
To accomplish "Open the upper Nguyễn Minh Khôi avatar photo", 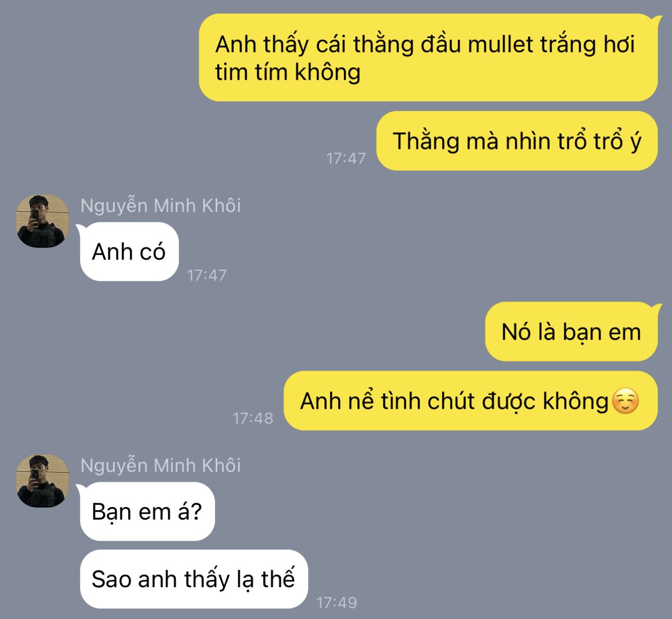I will pyautogui.click(x=43, y=221).
